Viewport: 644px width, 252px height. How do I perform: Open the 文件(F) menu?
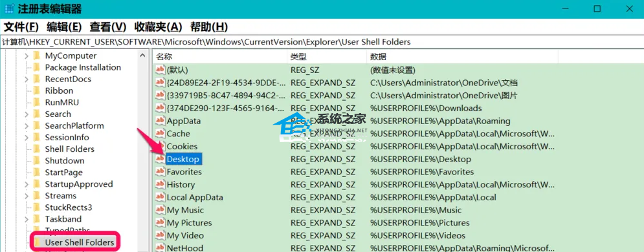21,27
